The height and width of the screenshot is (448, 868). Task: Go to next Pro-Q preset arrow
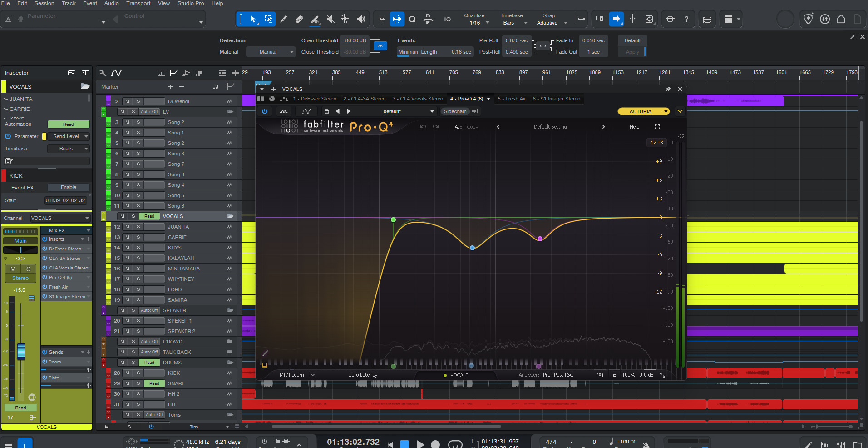[603, 127]
